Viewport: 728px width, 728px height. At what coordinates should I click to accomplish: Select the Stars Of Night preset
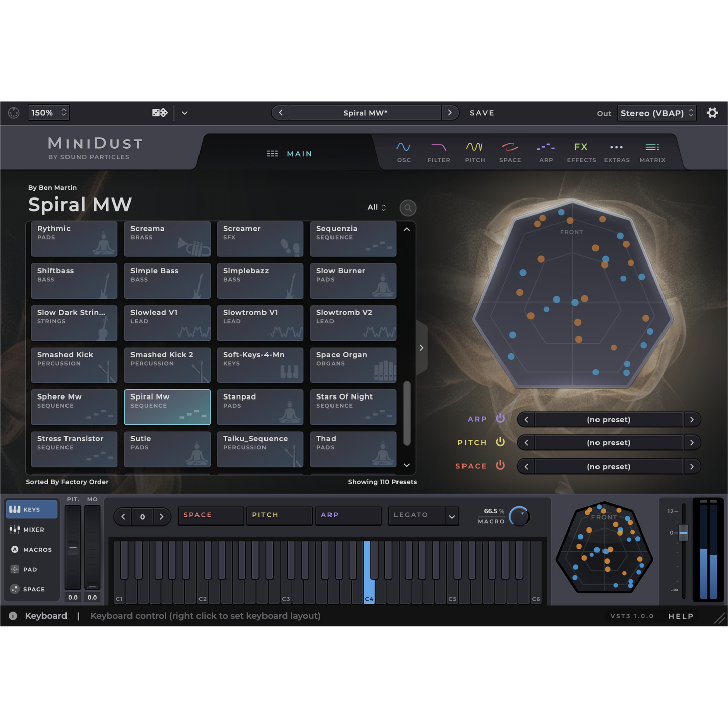(x=353, y=407)
